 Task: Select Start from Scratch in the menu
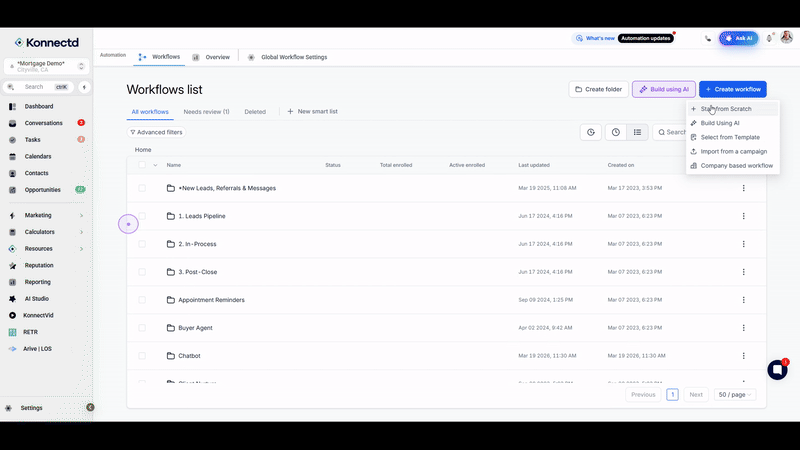[x=733, y=109]
